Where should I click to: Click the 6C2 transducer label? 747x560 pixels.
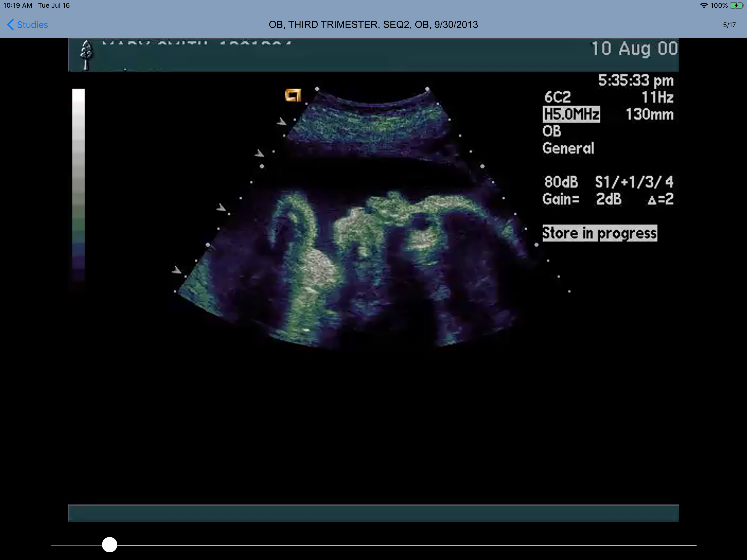click(558, 97)
